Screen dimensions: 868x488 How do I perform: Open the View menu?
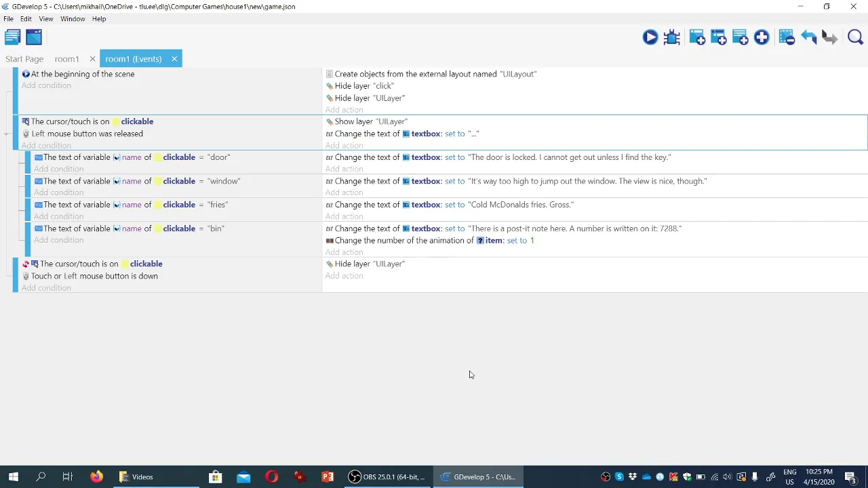45,19
